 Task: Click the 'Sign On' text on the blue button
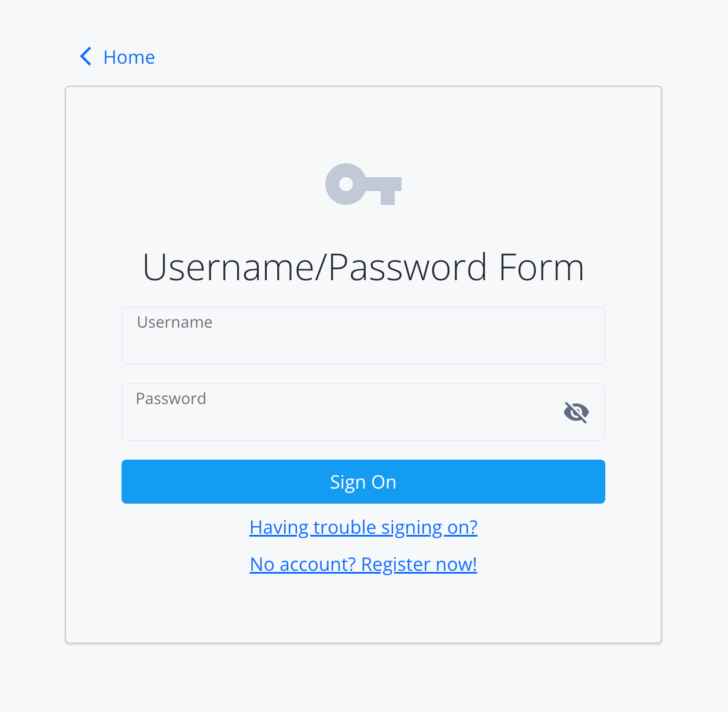point(363,482)
